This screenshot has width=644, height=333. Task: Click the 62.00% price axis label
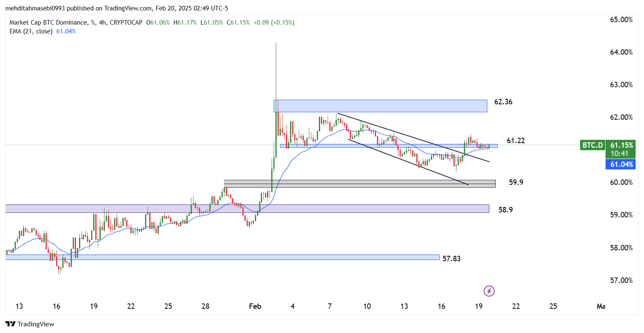click(x=621, y=117)
